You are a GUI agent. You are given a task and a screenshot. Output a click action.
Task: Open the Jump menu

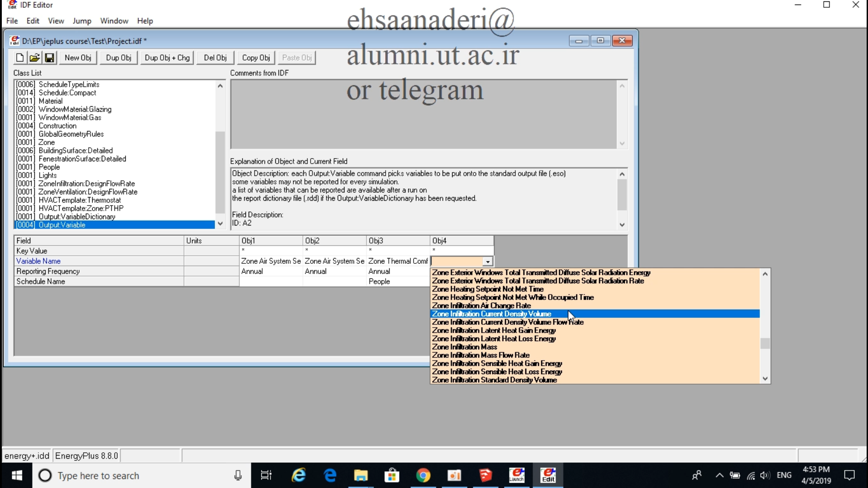tap(82, 21)
